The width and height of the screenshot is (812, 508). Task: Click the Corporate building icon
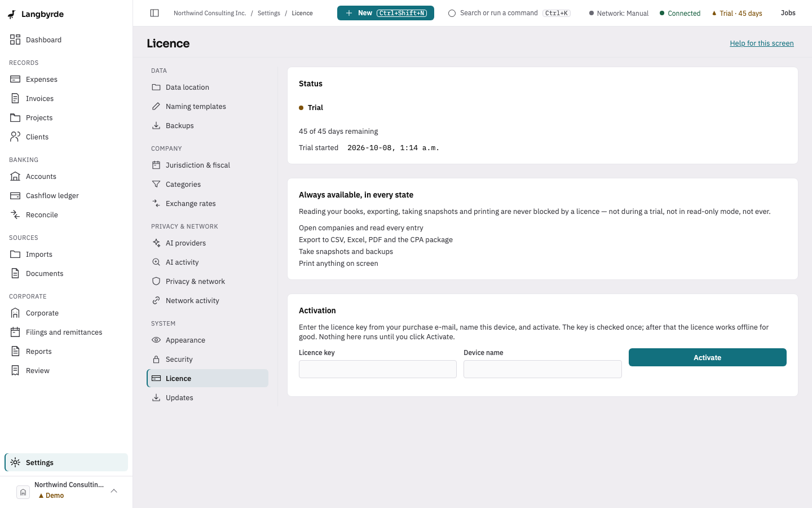pyautogui.click(x=15, y=313)
